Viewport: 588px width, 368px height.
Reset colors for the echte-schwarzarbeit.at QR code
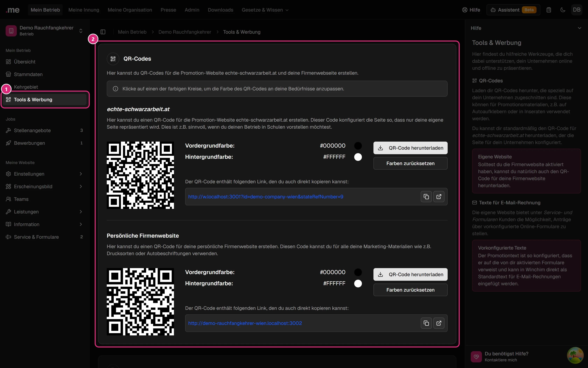[x=410, y=163]
